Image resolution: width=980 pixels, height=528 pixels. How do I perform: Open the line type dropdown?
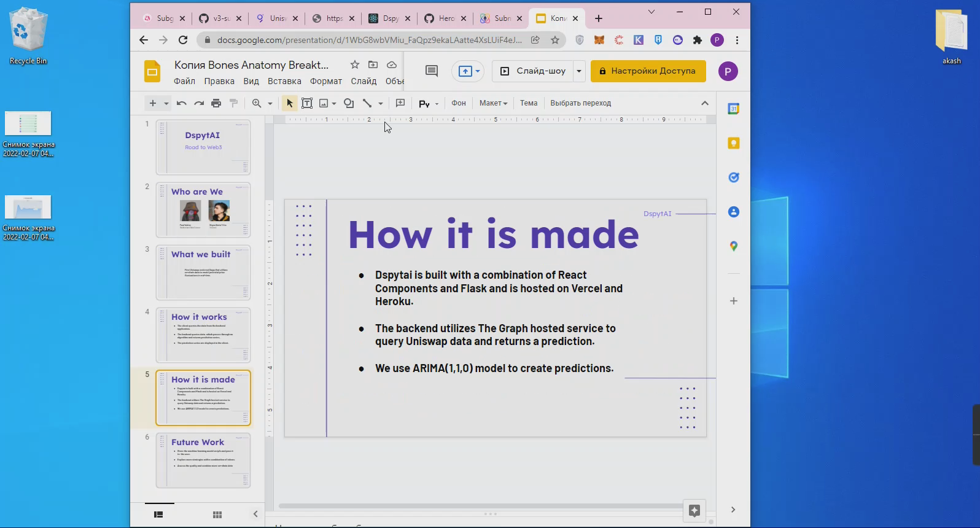[381, 103]
